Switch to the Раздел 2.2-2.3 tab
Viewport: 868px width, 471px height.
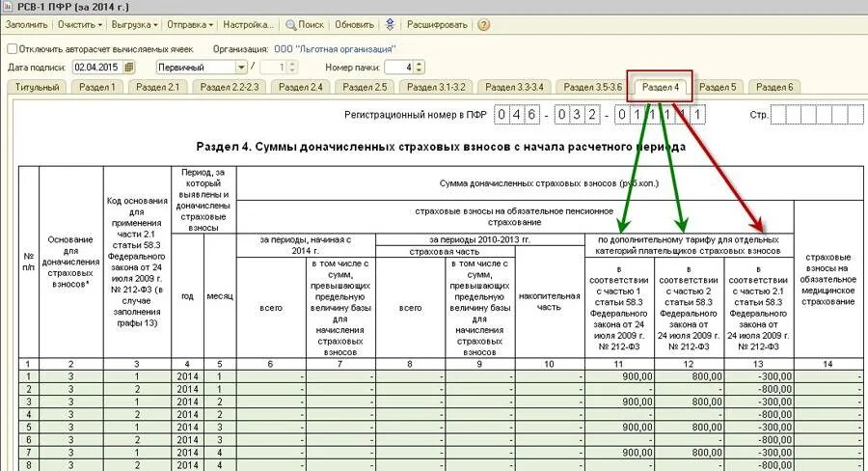[x=230, y=87]
